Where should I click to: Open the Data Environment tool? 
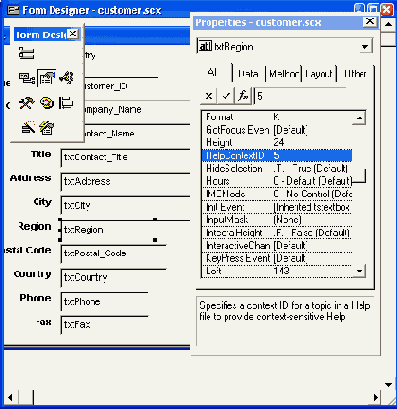tap(27, 79)
